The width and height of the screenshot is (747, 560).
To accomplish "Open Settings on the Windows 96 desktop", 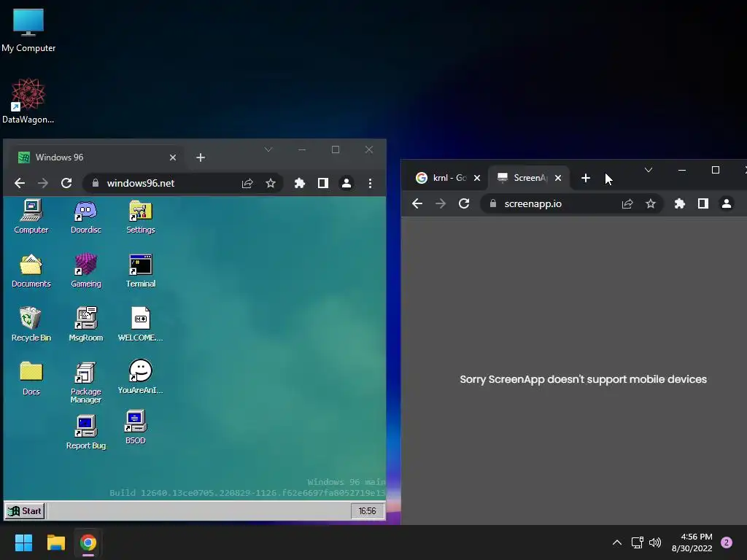I will coord(141,217).
